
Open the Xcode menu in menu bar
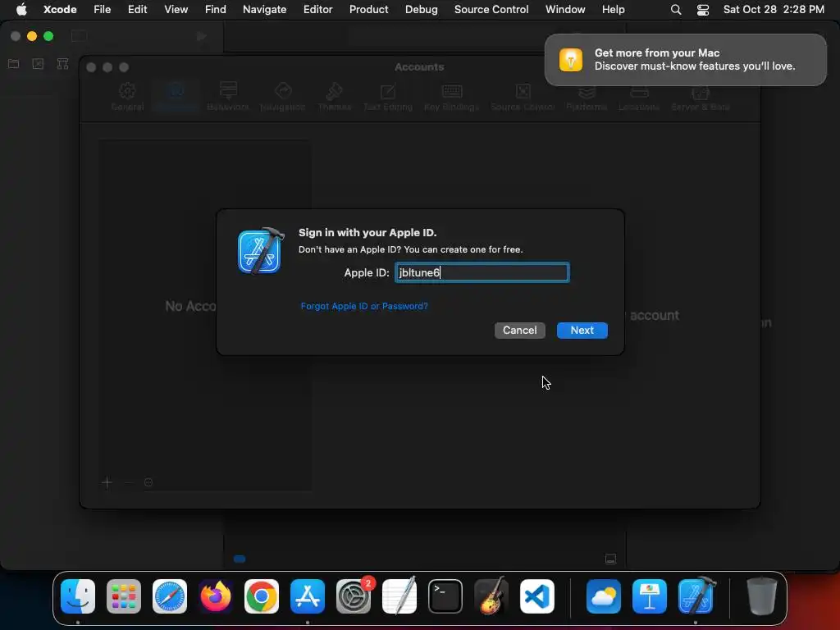click(60, 9)
